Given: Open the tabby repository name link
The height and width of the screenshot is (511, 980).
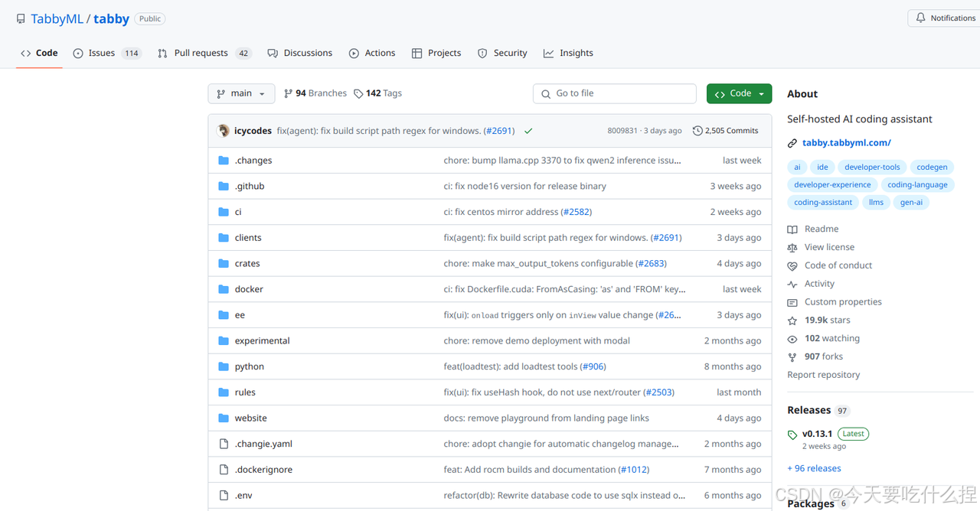Looking at the screenshot, I should (112, 19).
